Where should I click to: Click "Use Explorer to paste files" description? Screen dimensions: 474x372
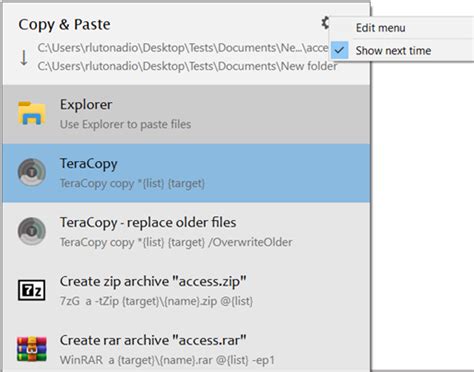125,124
